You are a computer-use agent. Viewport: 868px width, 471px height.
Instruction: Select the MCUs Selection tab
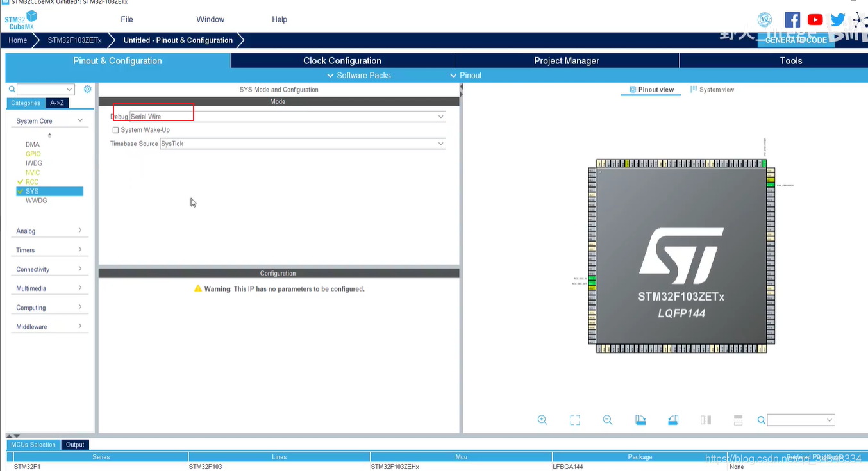pyautogui.click(x=33, y=445)
